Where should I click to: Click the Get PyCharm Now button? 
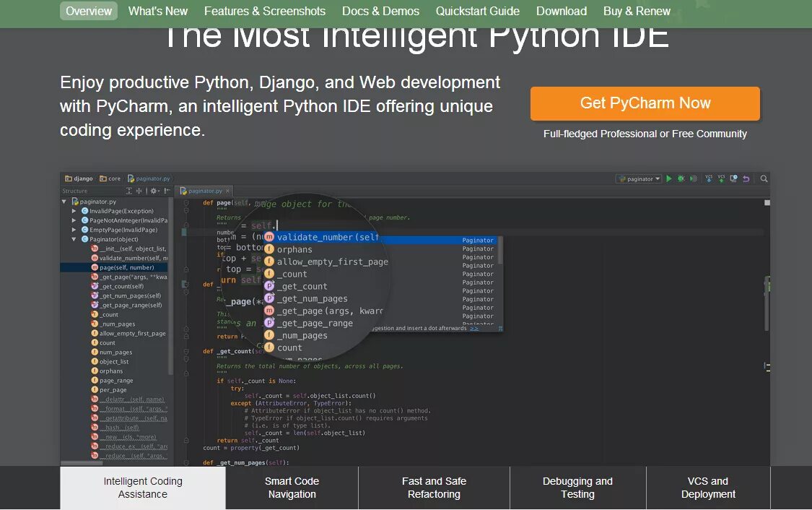tap(645, 103)
